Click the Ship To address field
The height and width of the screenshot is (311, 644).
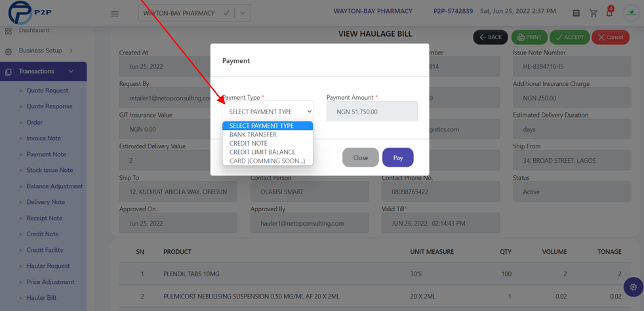(178, 192)
